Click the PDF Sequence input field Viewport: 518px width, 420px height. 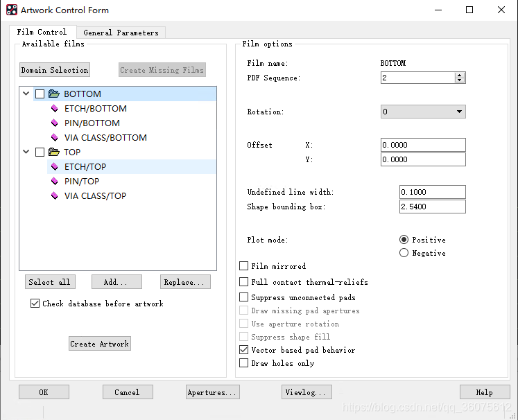(x=417, y=78)
